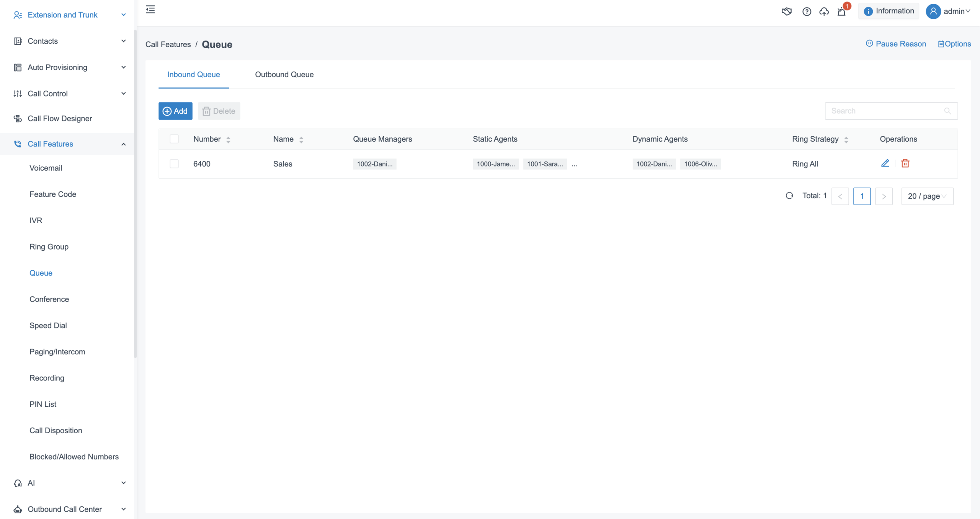980x519 pixels.
Task: Open the admin account dropdown arrow
Action: tap(968, 11)
